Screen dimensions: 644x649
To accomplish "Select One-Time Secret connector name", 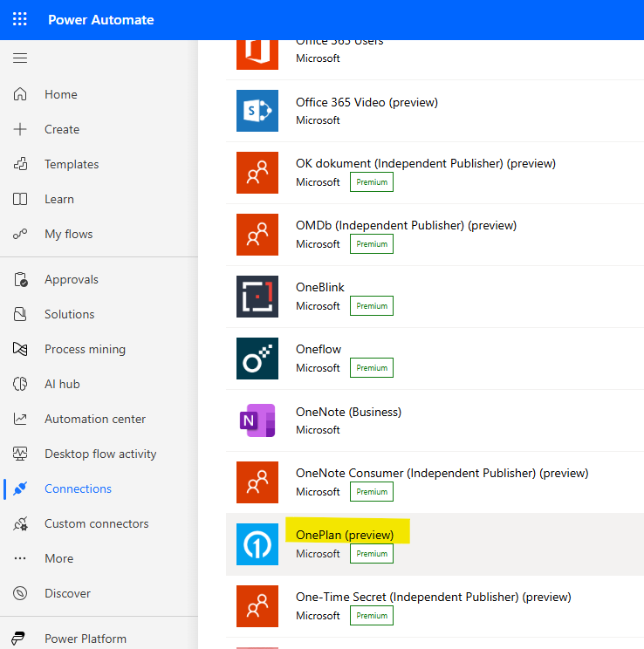I will pyautogui.click(x=433, y=597).
